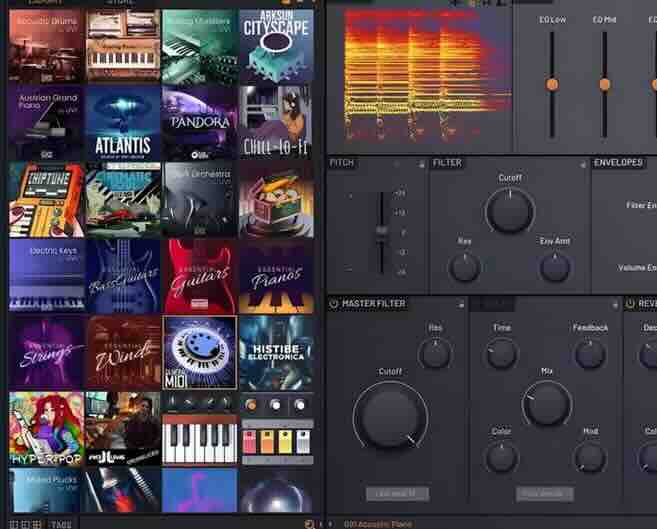Select the colorful drum pads pack thumbnail

276,429
